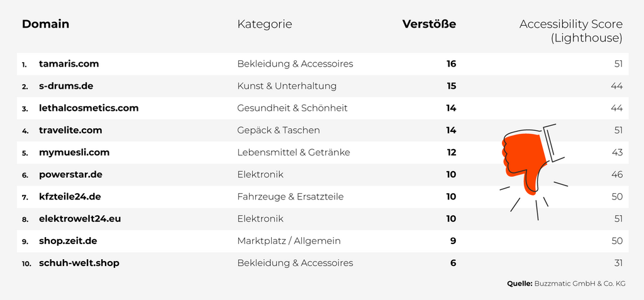Click the shop.zeit.de domain entry

(68, 241)
